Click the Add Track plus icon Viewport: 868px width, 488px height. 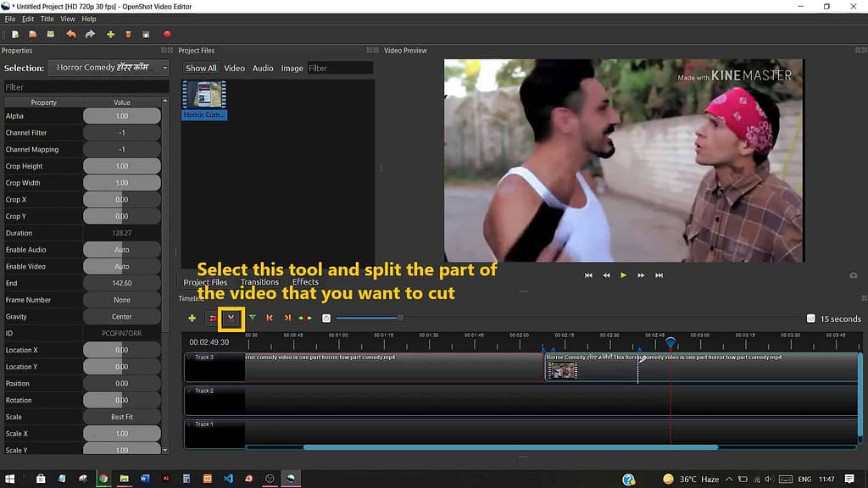[190, 318]
